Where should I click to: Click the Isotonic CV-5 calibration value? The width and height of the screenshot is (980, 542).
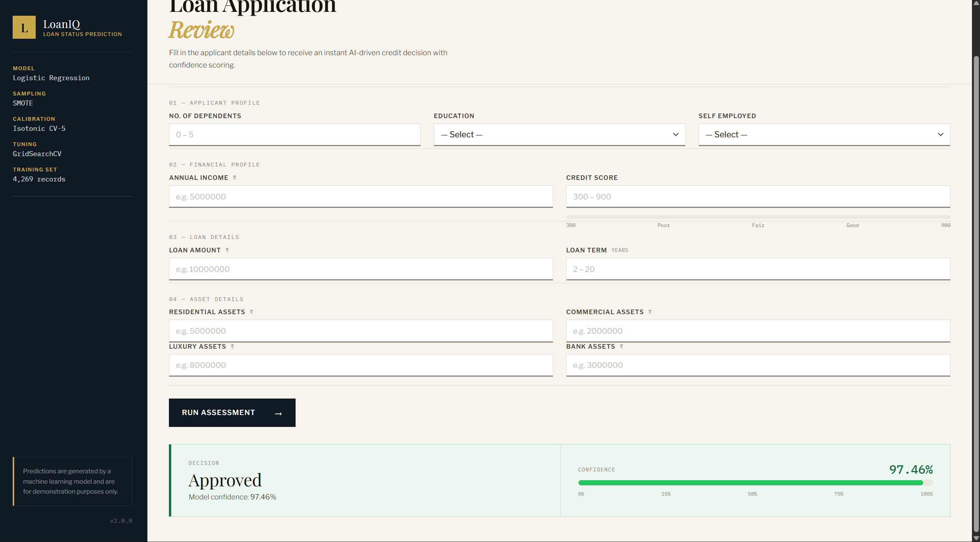point(39,128)
